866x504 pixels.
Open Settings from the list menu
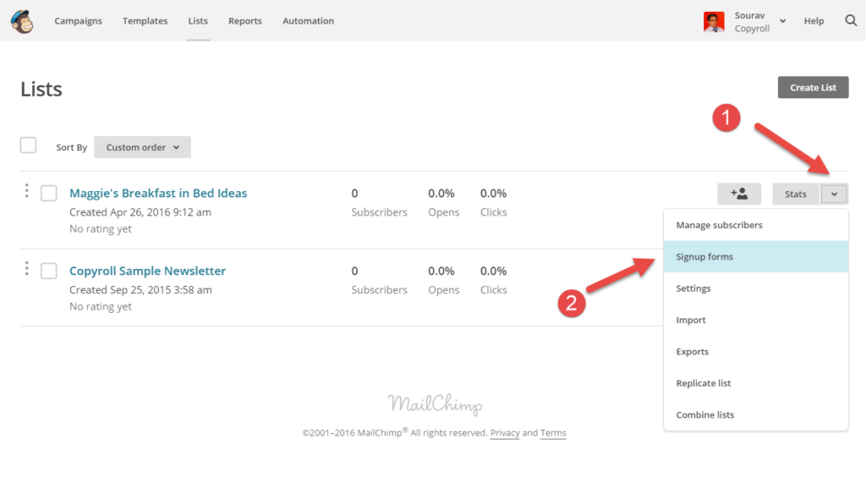[755, 288]
